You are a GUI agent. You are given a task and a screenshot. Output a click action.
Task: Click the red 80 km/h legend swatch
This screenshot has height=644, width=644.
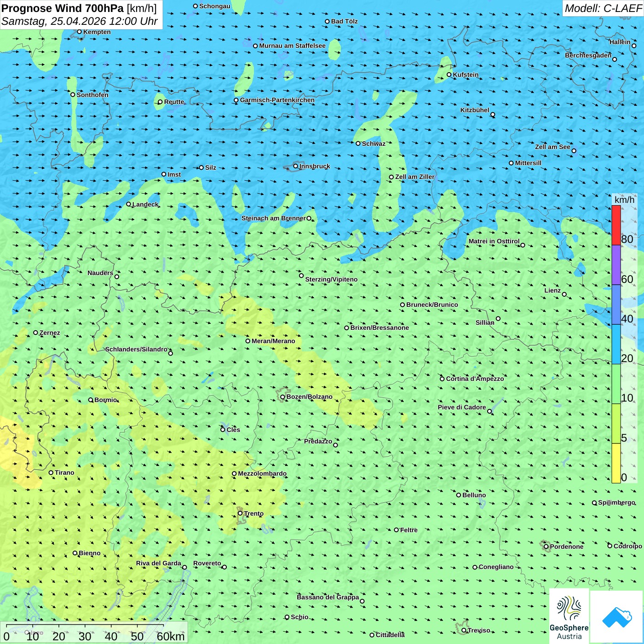(x=616, y=225)
